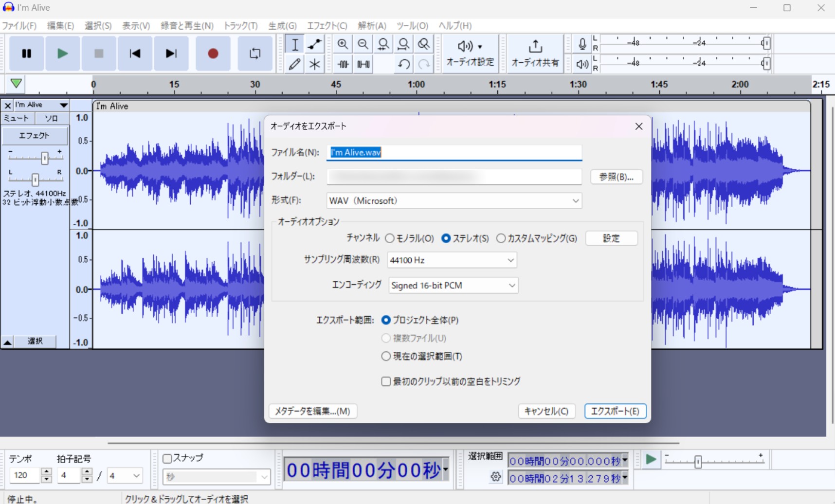Image resolution: width=835 pixels, height=504 pixels.
Task: Open selection start time format dropdown
Action: click(625, 460)
